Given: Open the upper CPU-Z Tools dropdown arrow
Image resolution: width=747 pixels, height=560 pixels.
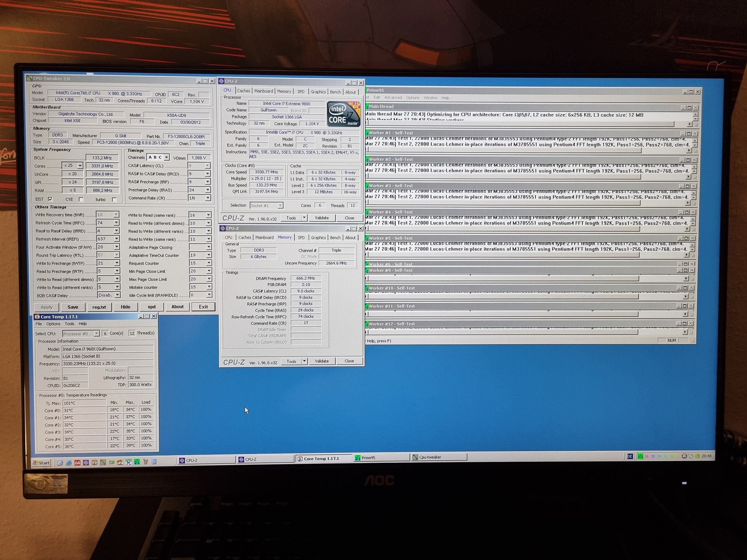Looking at the screenshot, I should (x=304, y=218).
